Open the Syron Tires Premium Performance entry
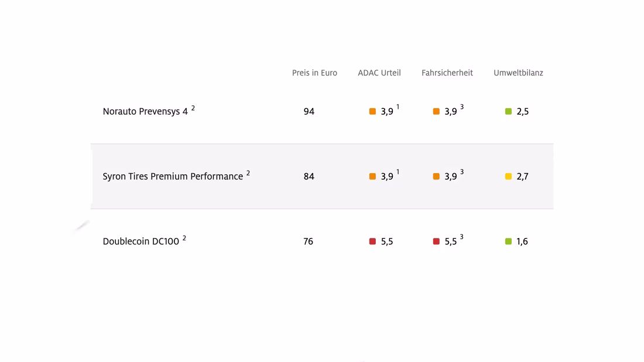This screenshot has height=362, width=644. point(173,177)
